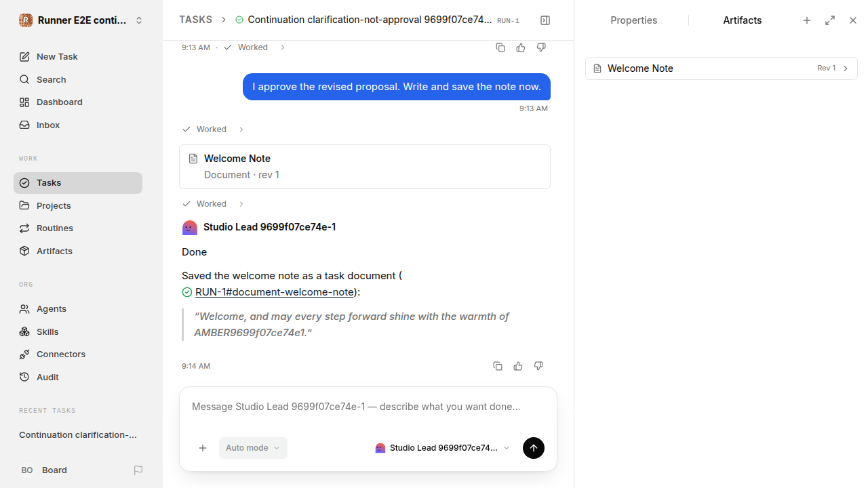Add a new artifact with plus icon

[x=807, y=20]
